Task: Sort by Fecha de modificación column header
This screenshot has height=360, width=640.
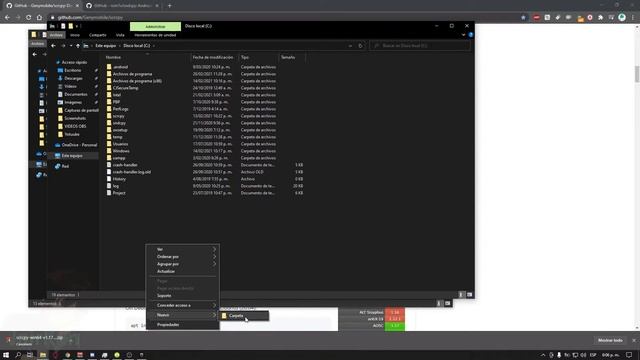Action: (x=213, y=58)
